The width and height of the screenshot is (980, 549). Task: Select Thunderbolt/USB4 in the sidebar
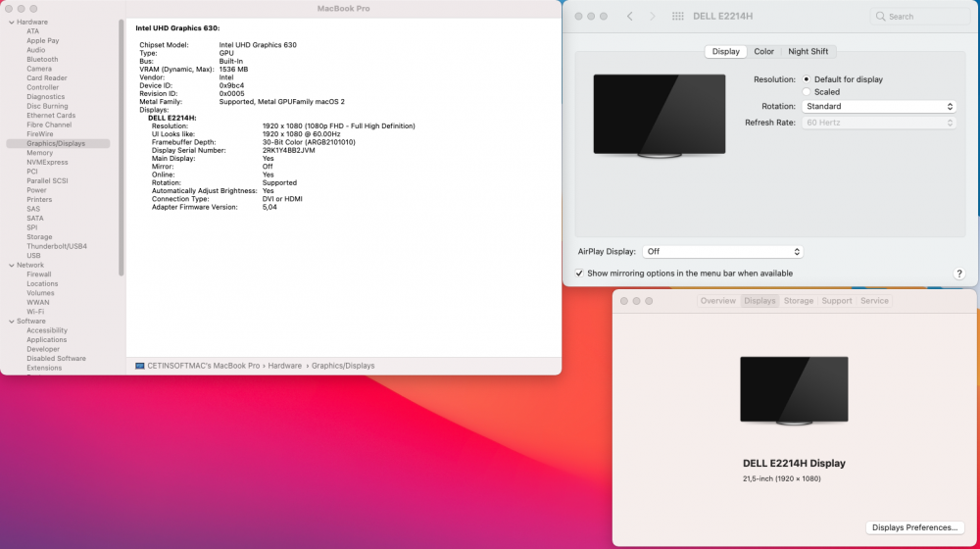56,246
